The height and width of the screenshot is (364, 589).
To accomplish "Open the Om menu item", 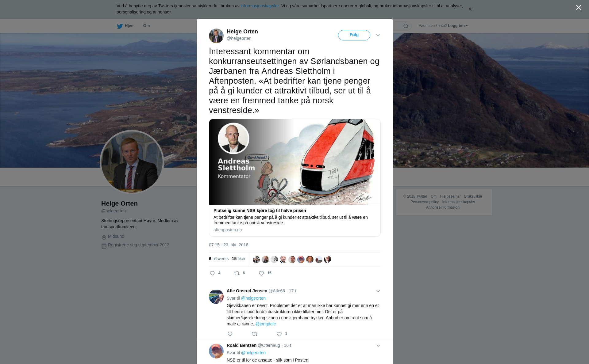I will [x=146, y=26].
